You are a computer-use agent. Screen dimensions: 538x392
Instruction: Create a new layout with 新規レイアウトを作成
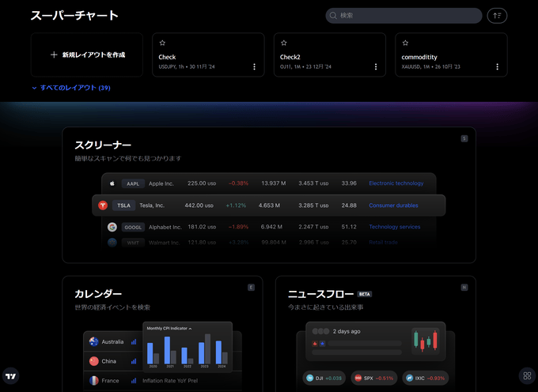click(x=87, y=55)
